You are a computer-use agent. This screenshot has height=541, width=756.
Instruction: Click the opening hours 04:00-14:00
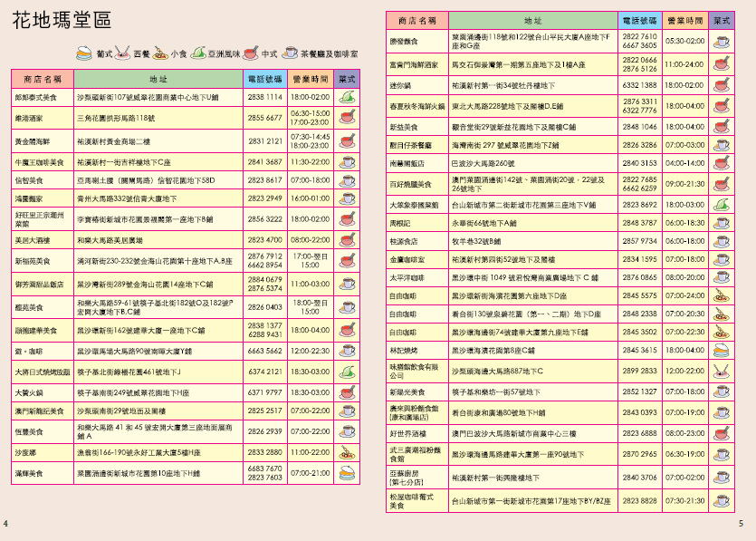coord(684,163)
